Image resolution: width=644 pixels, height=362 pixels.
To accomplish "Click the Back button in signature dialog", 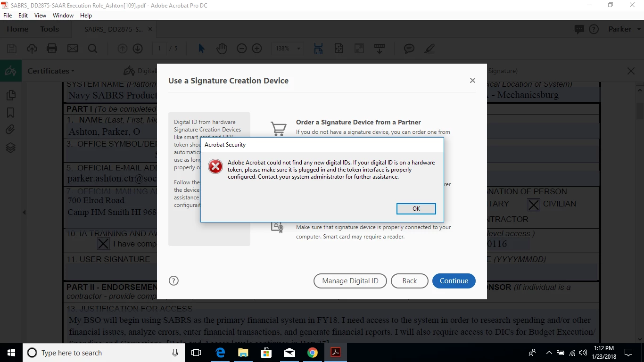I will tap(409, 281).
